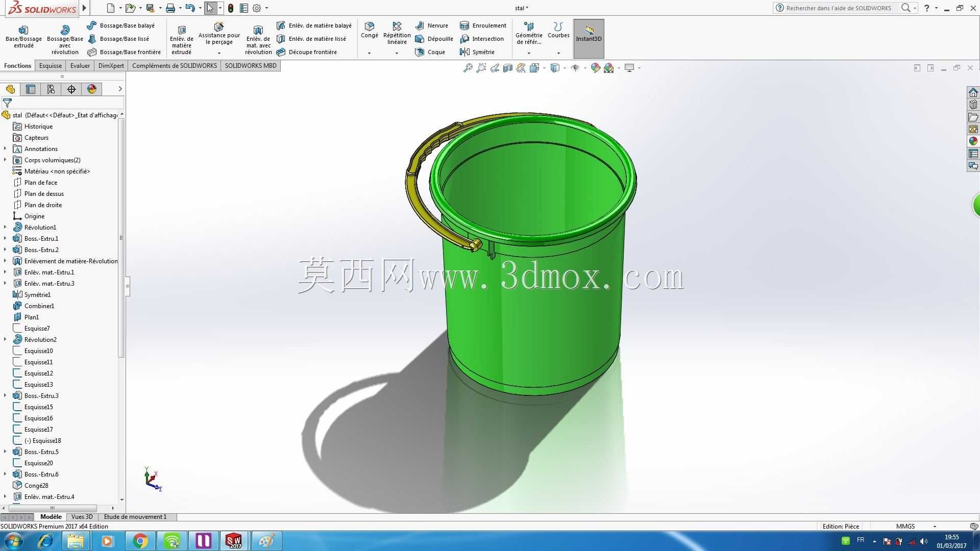Open Géométrie de référence tools
Viewport: 980px width, 551px height.
pos(529,33)
